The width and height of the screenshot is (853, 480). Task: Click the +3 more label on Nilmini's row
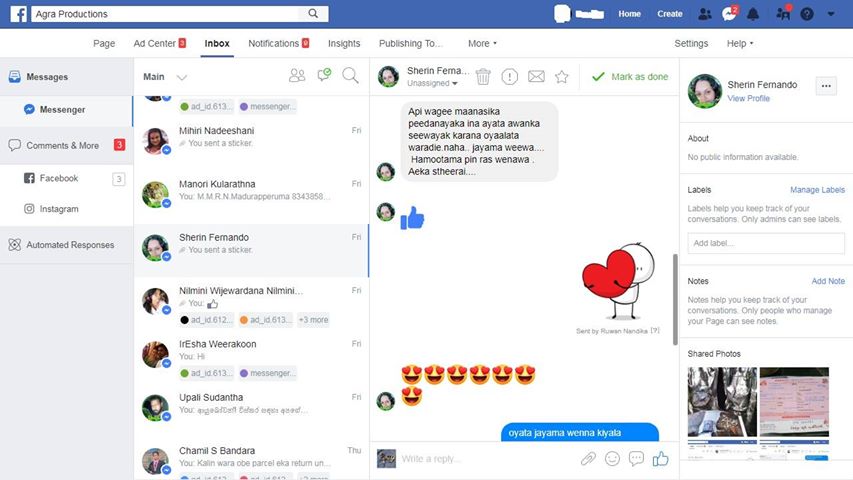point(313,319)
